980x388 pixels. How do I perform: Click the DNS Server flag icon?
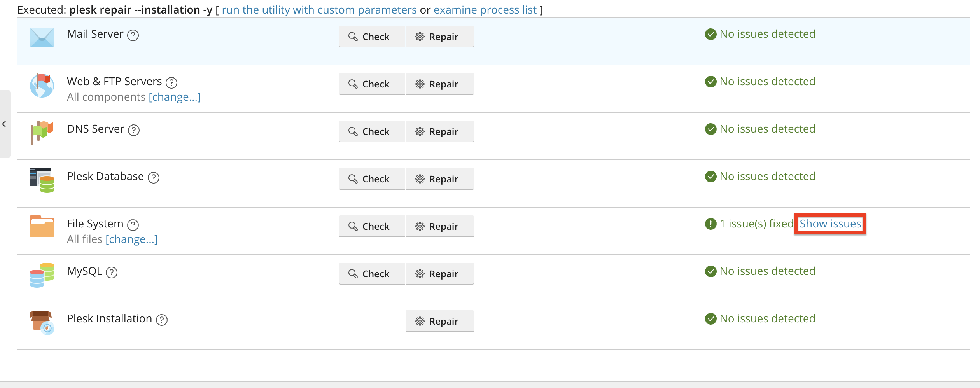[42, 133]
